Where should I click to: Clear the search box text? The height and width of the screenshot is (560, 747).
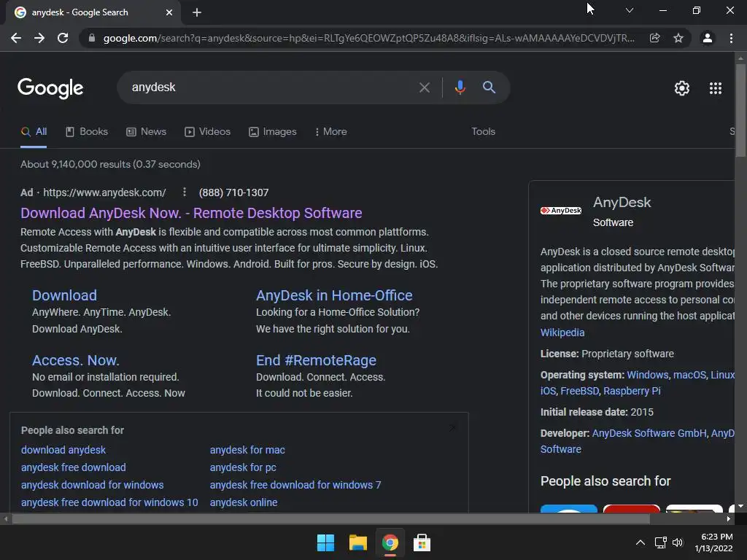425,87
